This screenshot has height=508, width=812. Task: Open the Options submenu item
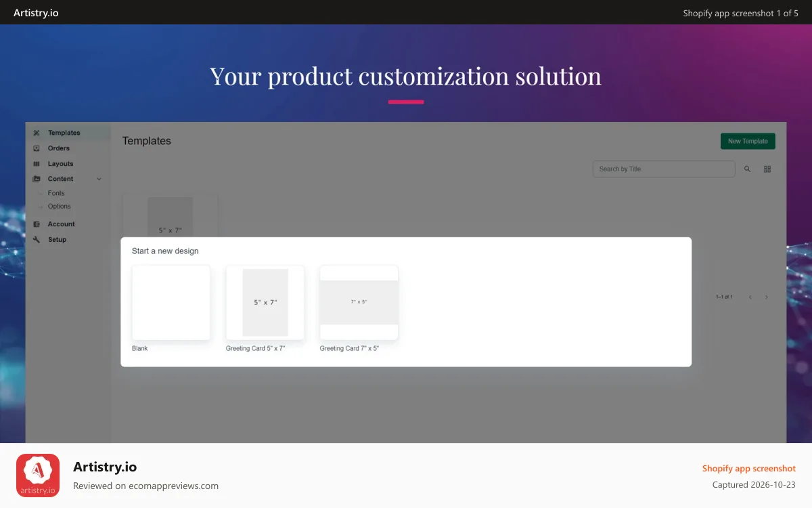pos(60,207)
